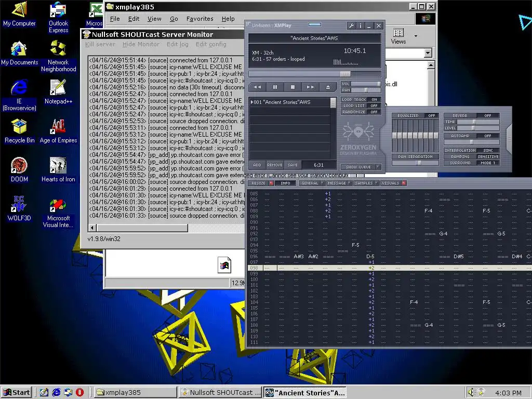Toggle the Equalizer on or off
Viewport: 532px width, 399px height.
pyautogui.click(x=416, y=115)
